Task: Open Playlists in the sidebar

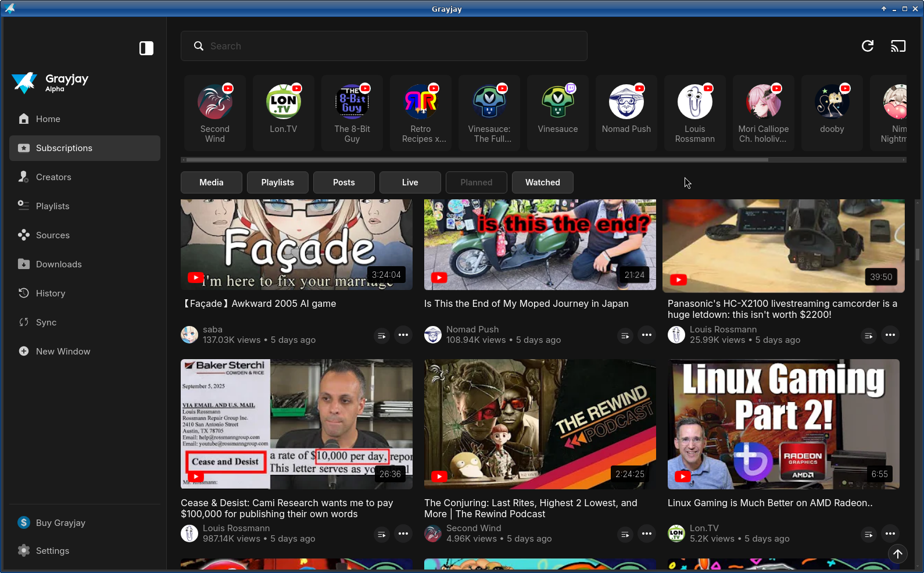Action: click(85, 206)
